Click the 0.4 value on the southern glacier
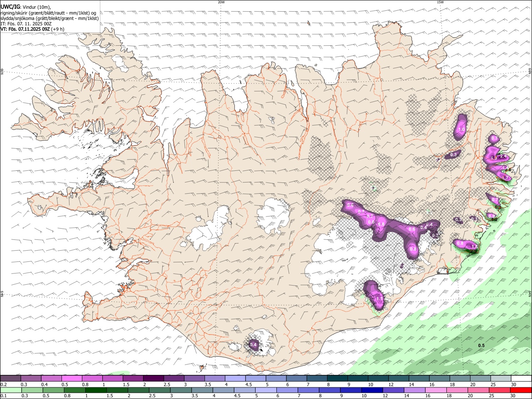This screenshot has height=399, width=532. [253, 345]
